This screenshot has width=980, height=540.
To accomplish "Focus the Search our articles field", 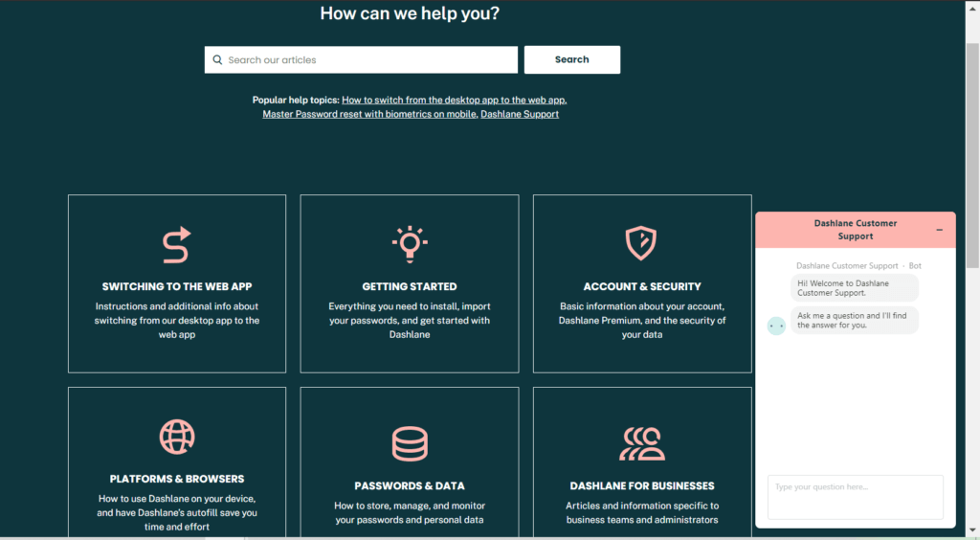I will [x=361, y=60].
